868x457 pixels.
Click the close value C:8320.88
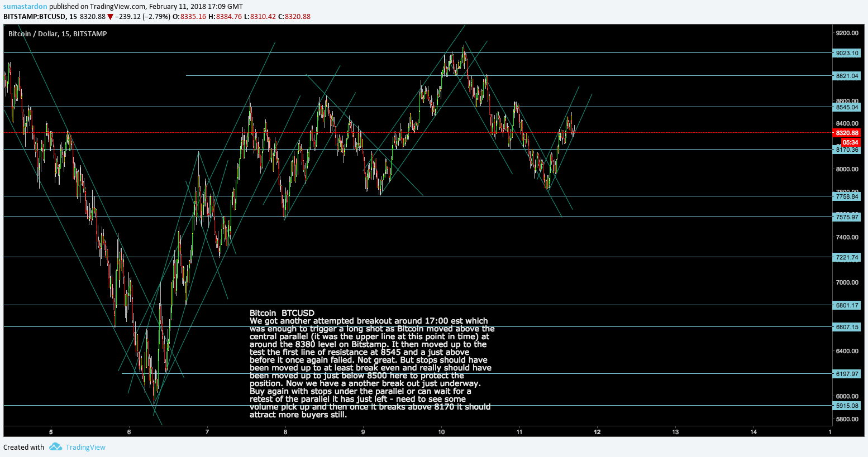294,16
